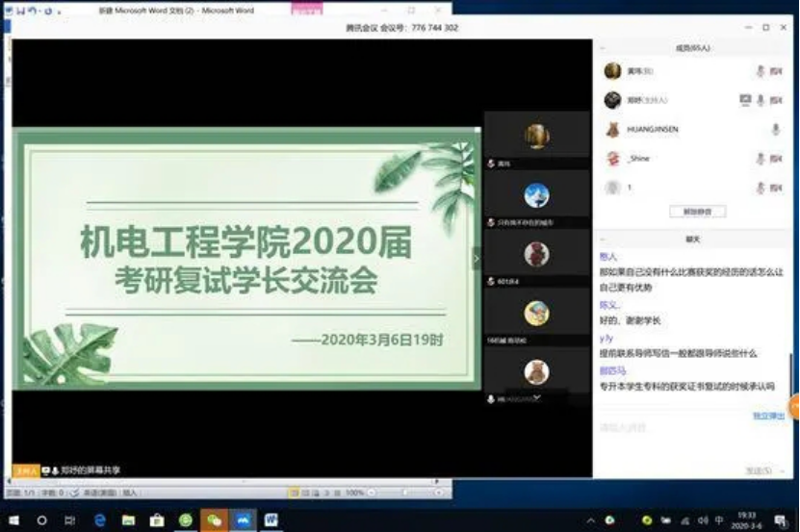This screenshot has width=800, height=532.
Task: Open the 独立弹出 pop-out chat link
Action: (767, 416)
